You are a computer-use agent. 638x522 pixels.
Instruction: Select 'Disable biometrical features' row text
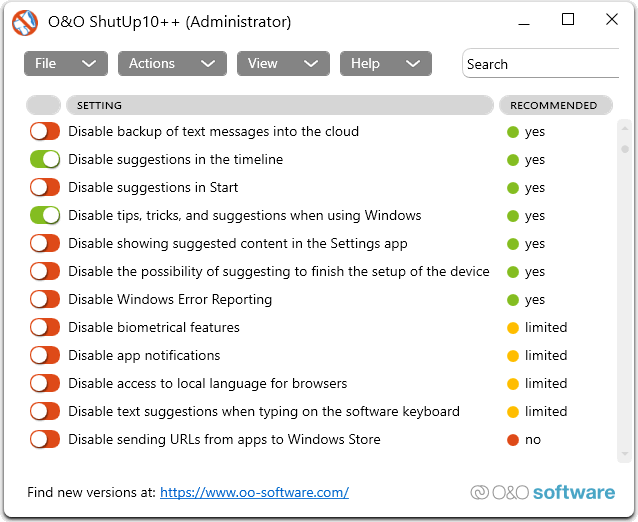click(x=154, y=327)
